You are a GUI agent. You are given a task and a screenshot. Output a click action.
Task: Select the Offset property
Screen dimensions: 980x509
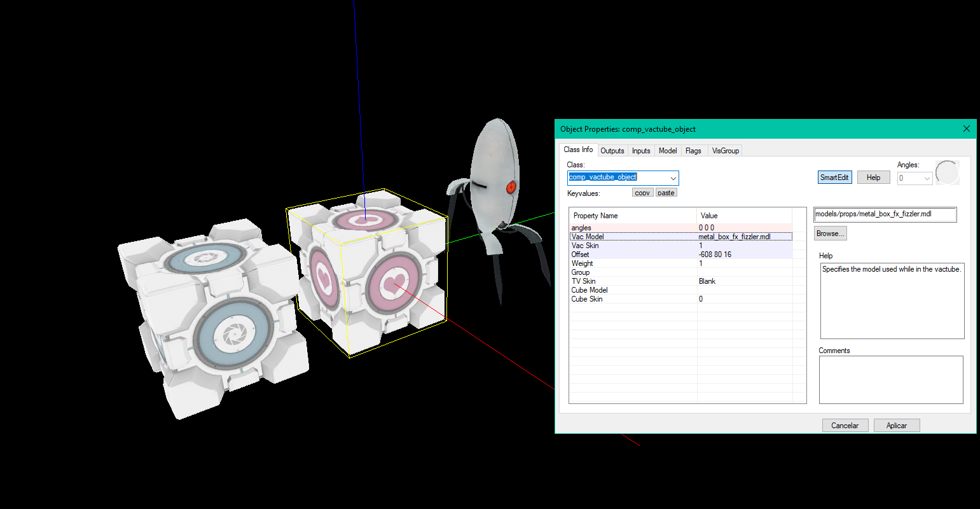(x=681, y=254)
